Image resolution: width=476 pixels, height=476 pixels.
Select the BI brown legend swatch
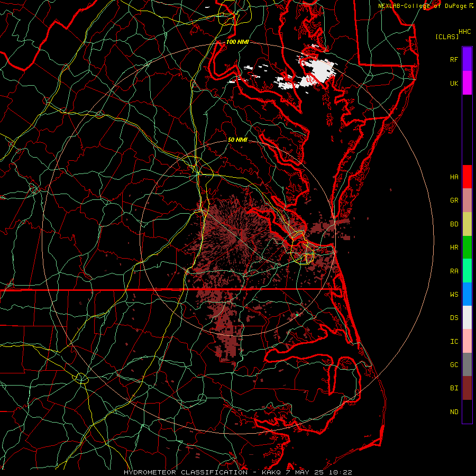tap(467, 388)
